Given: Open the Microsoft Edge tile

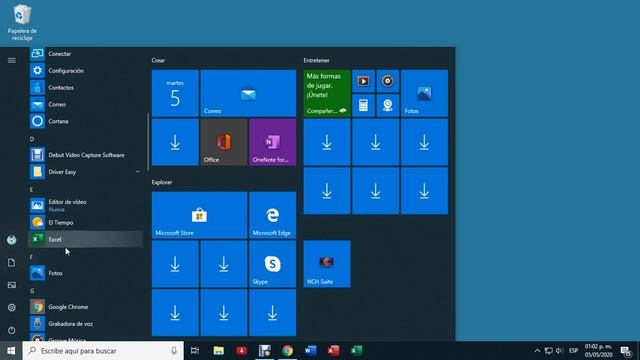Looking at the screenshot, I should [272, 215].
